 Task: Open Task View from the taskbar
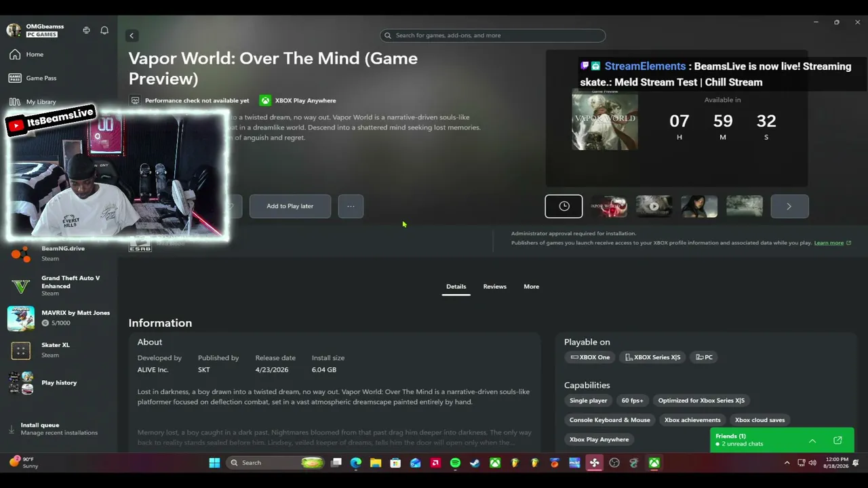(x=336, y=463)
